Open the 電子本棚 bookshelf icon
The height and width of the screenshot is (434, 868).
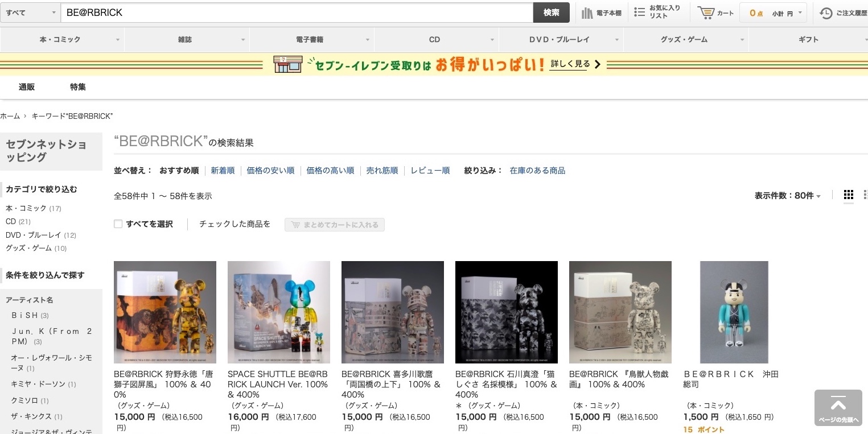(x=587, y=13)
